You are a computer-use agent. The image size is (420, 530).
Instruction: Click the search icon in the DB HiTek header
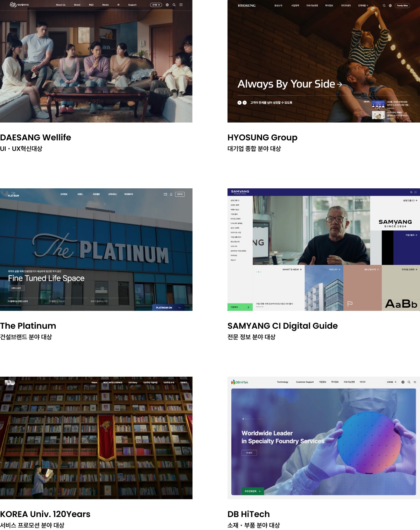(409, 382)
